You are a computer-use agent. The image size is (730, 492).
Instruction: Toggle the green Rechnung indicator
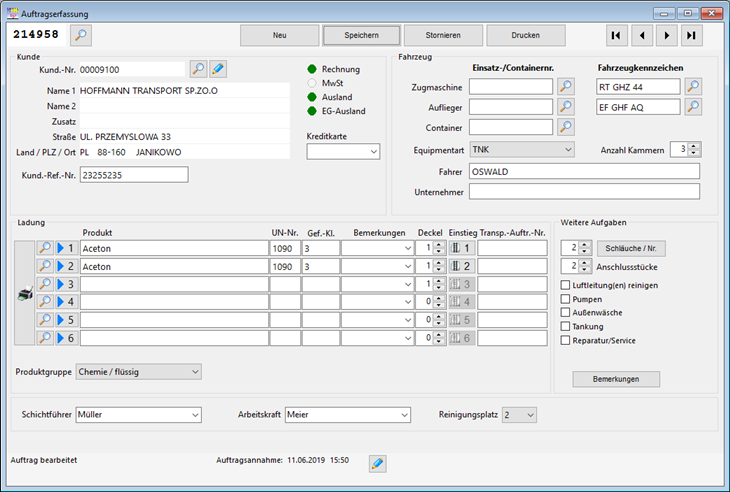pos(312,69)
